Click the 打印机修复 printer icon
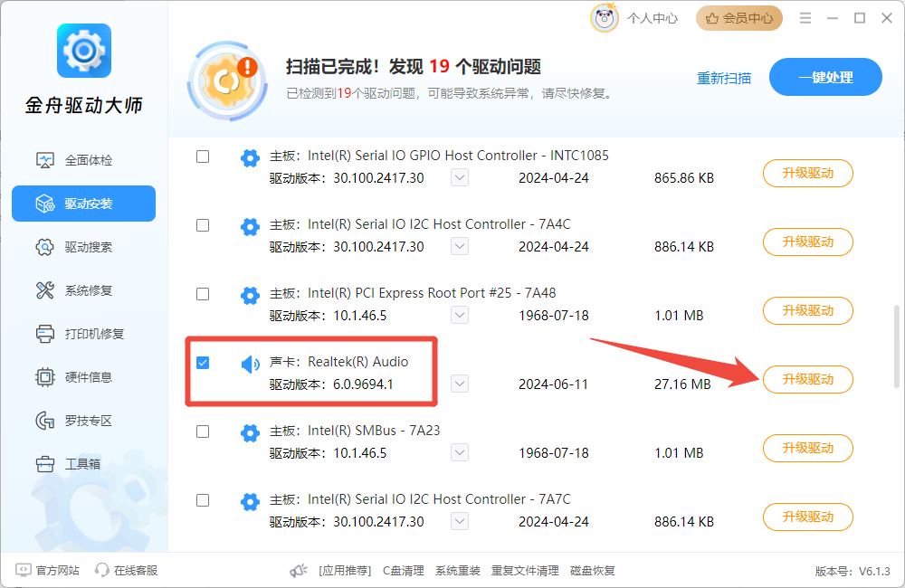This screenshot has width=905, height=588. click(45, 334)
